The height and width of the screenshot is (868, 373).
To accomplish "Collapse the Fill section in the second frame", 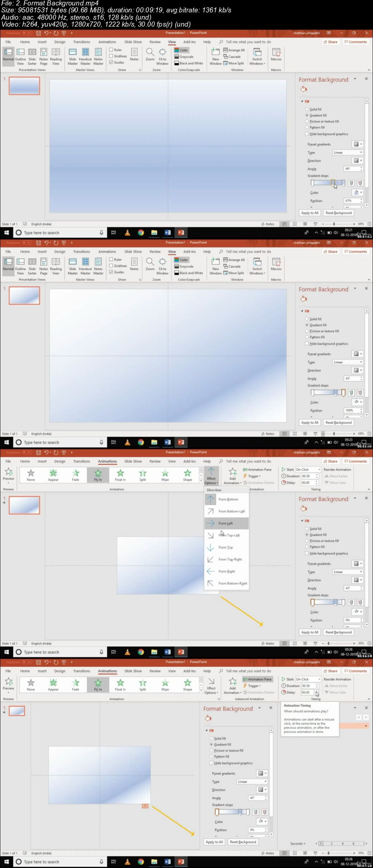I will click(302, 311).
